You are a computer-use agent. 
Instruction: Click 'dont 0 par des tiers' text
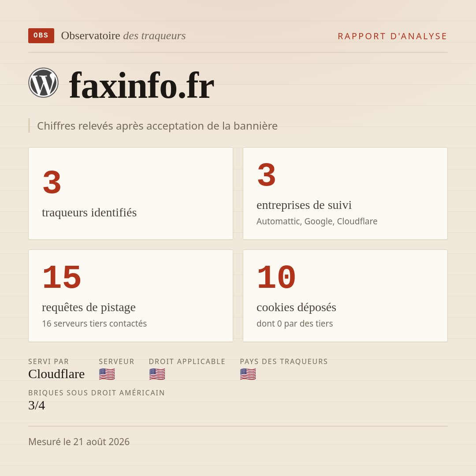pyautogui.click(x=295, y=324)
